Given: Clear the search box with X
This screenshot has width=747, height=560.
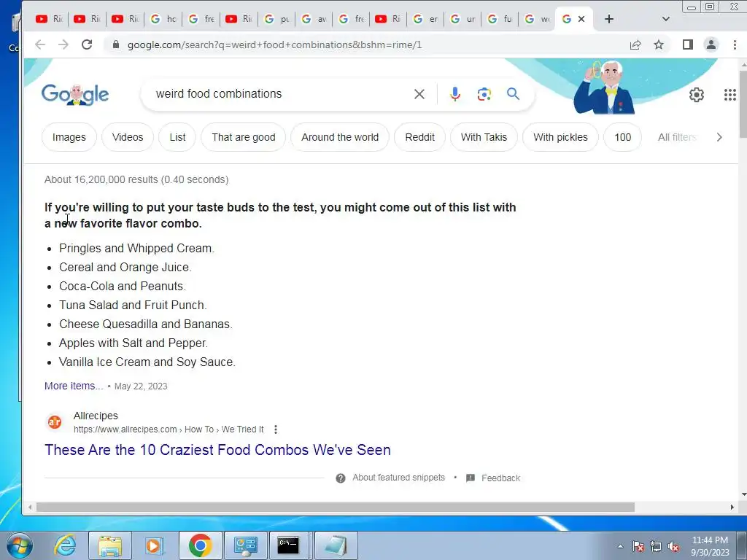Looking at the screenshot, I should tap(419, 94).
